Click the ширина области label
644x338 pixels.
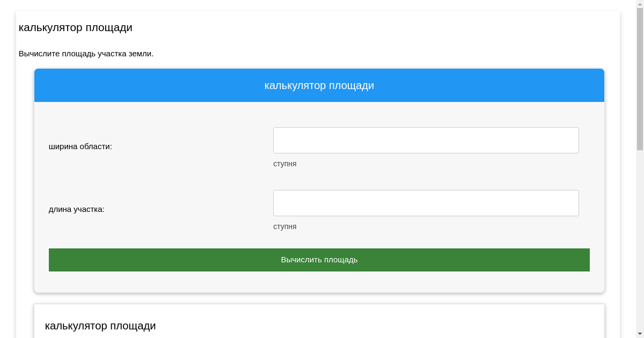pyautogui.click(x=80, y=146)
